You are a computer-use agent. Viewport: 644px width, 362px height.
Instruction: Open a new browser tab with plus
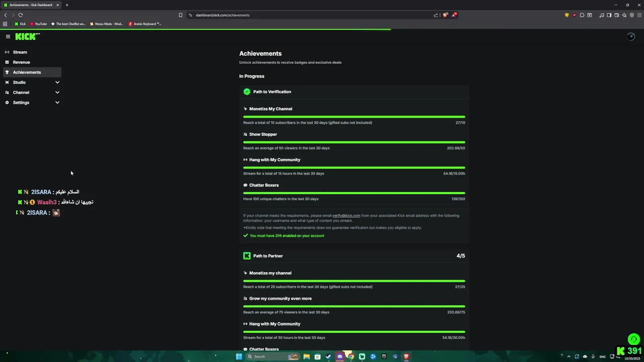[x=67, y=5]
